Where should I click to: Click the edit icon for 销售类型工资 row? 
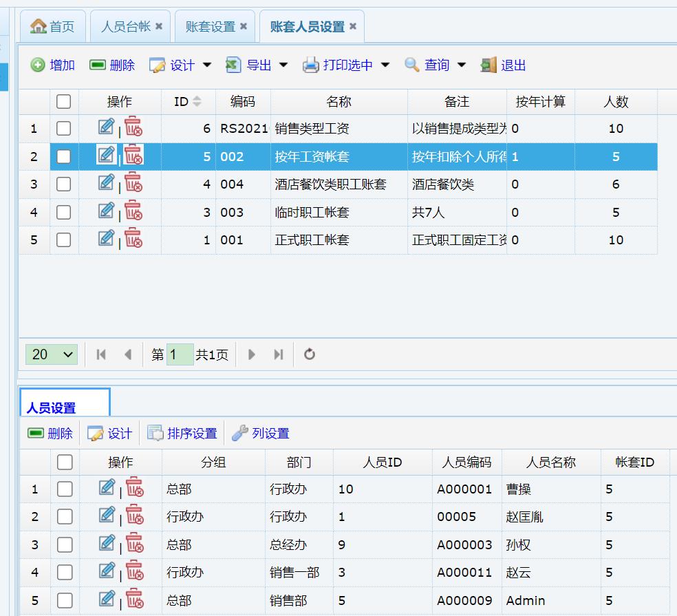(106, 127)
